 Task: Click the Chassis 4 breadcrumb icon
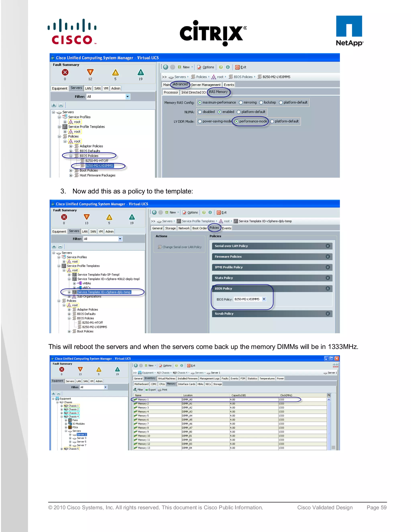[x=175, y=373]
